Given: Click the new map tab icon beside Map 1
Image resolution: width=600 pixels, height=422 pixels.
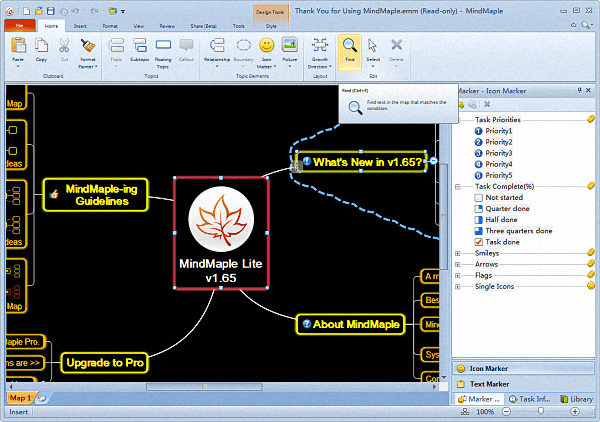Looking at the screenshot, I should tap(42, 398).
